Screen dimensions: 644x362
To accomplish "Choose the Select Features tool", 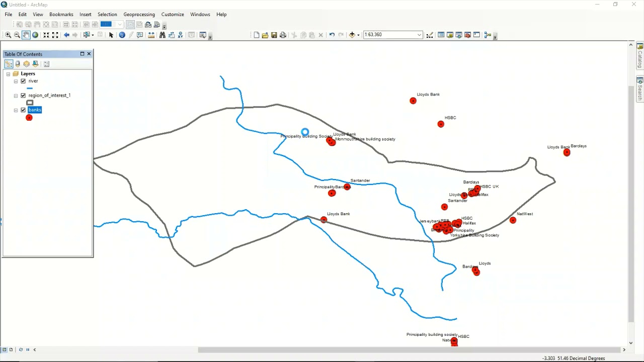I will [87, 35].
